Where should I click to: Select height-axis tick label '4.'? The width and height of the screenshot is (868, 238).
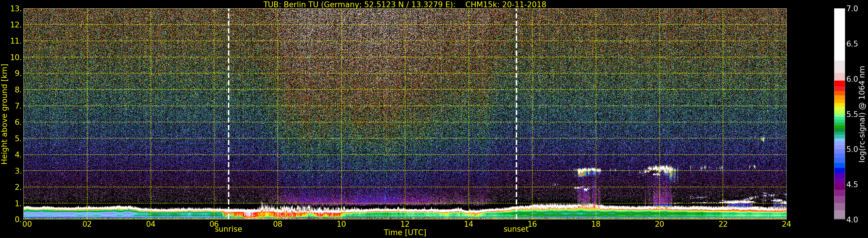(x=18, y=155)
